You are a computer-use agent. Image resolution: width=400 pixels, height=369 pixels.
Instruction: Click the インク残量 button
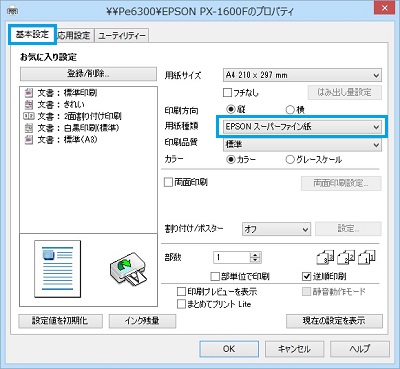[142, 321]
